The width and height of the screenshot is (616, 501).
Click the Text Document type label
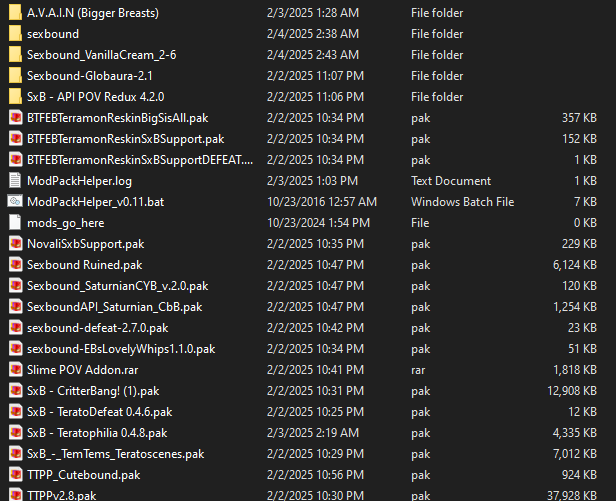451,181
